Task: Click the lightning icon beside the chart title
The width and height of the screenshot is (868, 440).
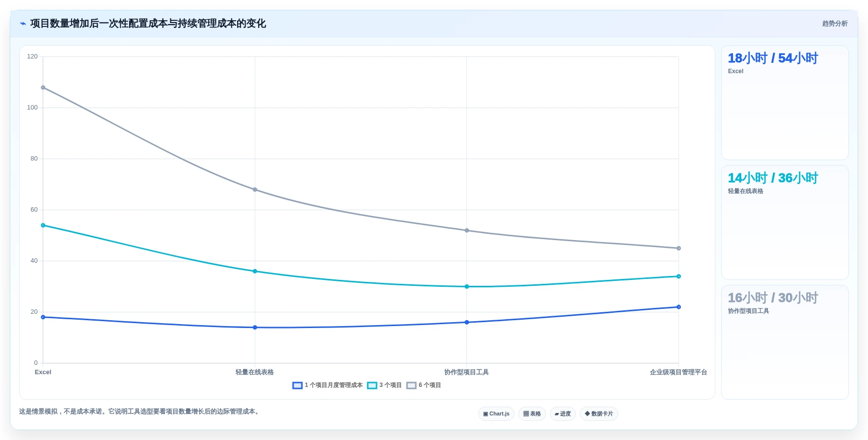Action: coord(23,24)
